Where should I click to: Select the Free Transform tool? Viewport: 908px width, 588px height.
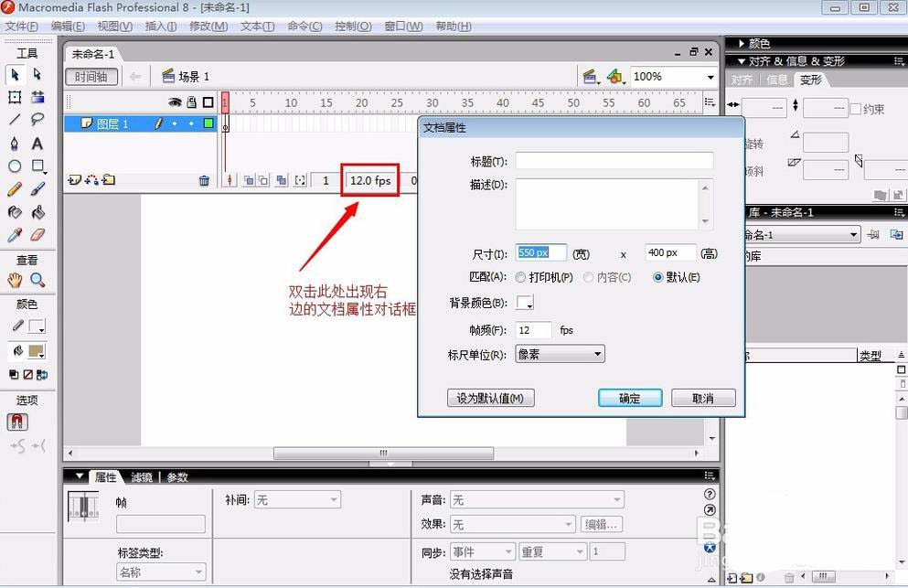15,97
